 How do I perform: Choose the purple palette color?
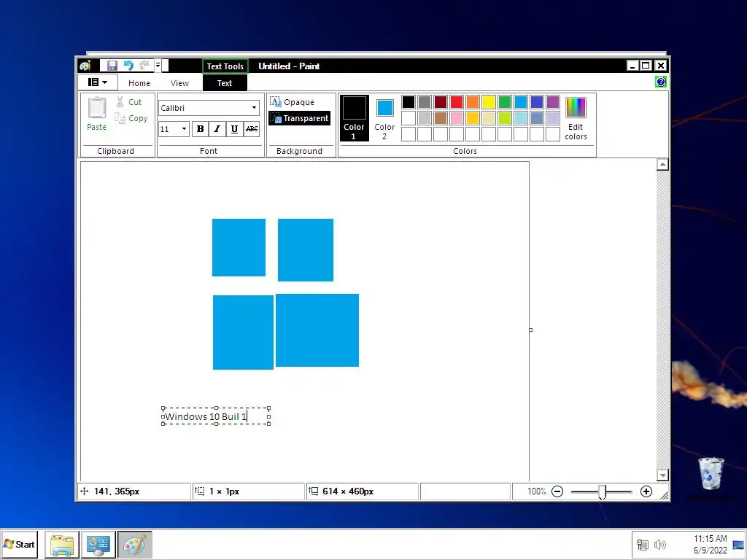(553, 102)
